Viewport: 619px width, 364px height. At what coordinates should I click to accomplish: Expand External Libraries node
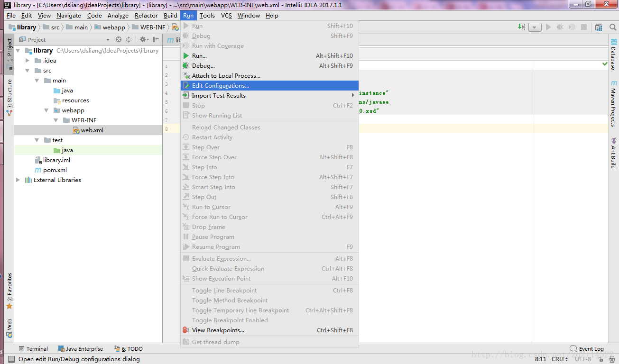(x=18, y=180)
